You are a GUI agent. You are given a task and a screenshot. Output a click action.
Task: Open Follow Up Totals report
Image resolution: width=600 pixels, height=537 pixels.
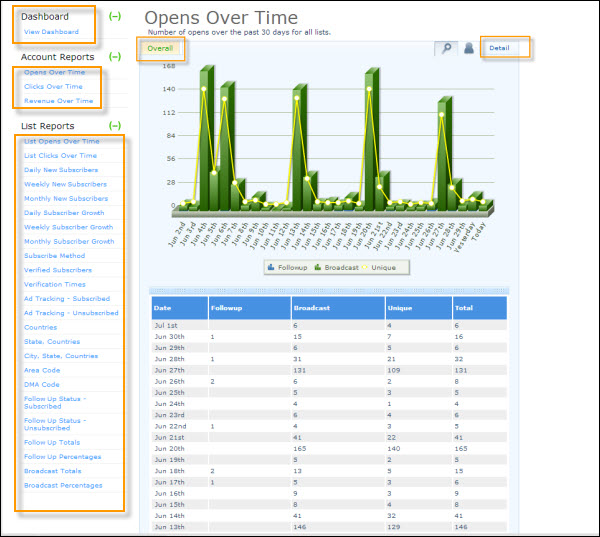tap(52, 442)
